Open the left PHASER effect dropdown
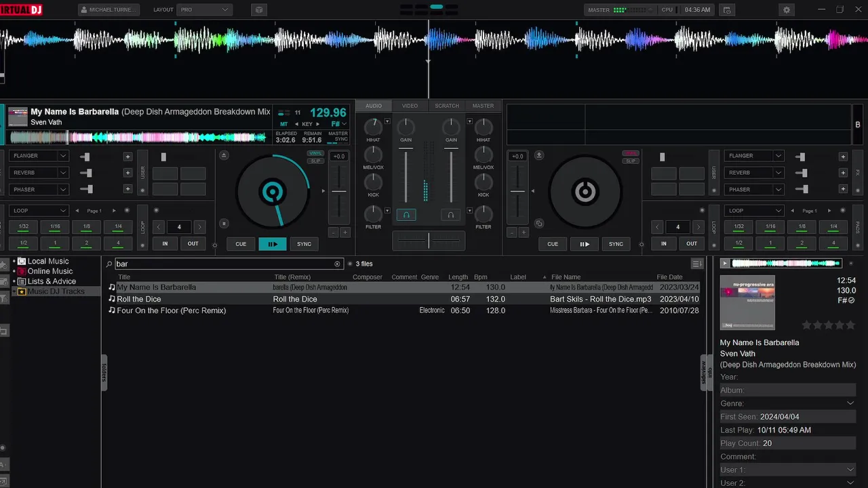Image resolution: width=868 pixels, height=488 pixels. point(62,190)
